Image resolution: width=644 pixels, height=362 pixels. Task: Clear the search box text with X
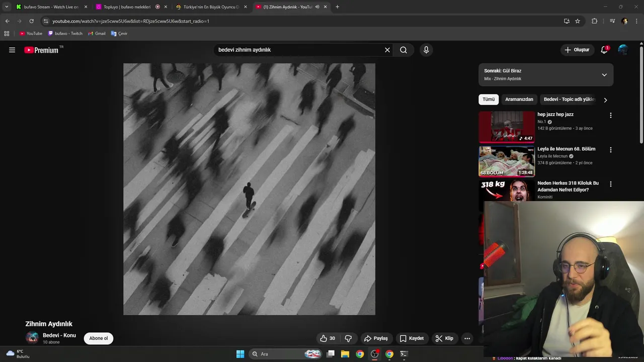(x=387, y=50)
